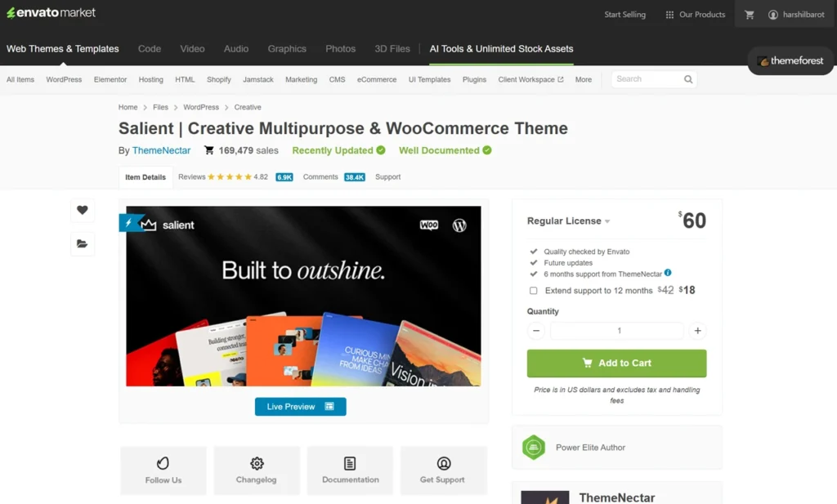Add Salient to favorites with heart icon
837x504 pixels.
(x=83, y=210)
